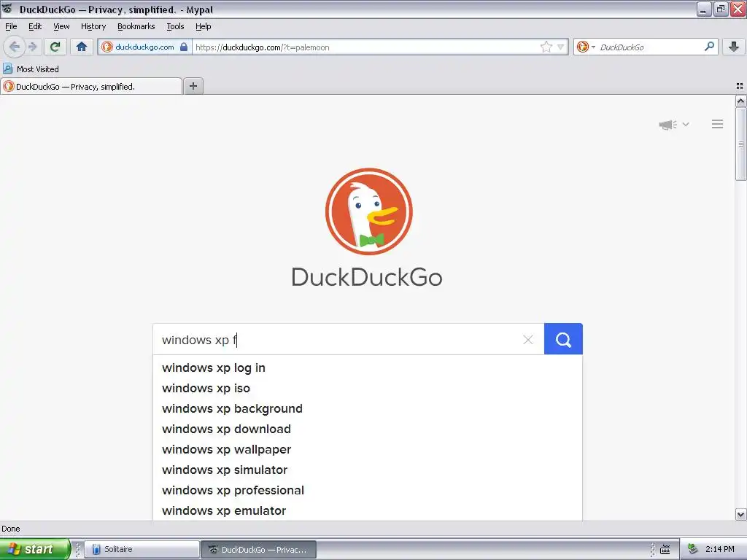The height and width of the screenshot is (560, 747).
Task: Go forward with the forward arrow button
Action: coord(32,47)
